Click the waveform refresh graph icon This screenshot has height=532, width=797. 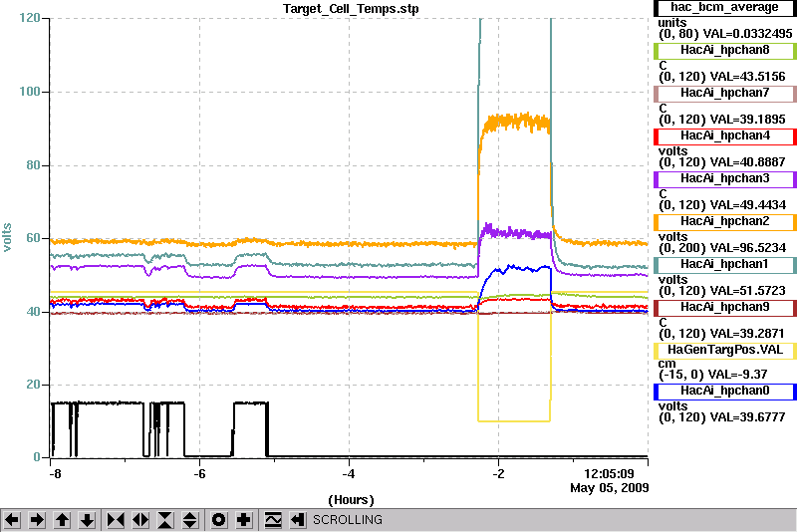click(x=273, y=520)
